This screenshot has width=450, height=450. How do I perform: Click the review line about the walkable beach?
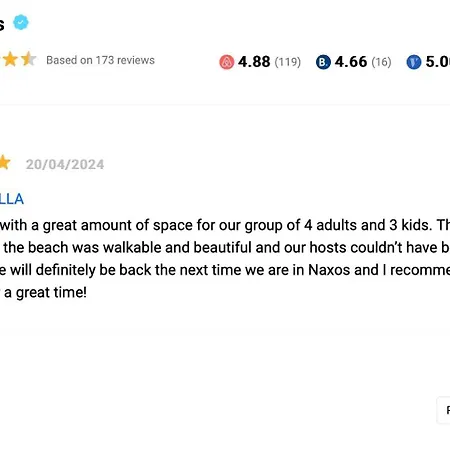(225, 248)
